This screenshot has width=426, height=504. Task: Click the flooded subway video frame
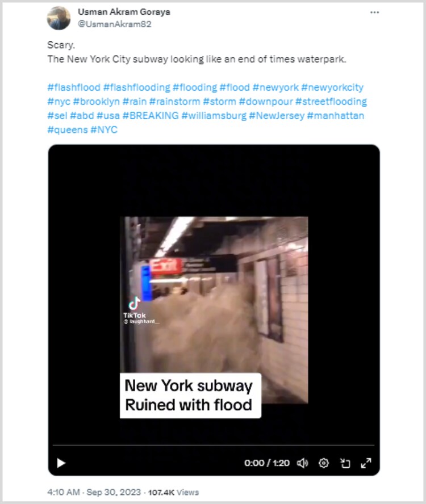click(x=214, y=310)
